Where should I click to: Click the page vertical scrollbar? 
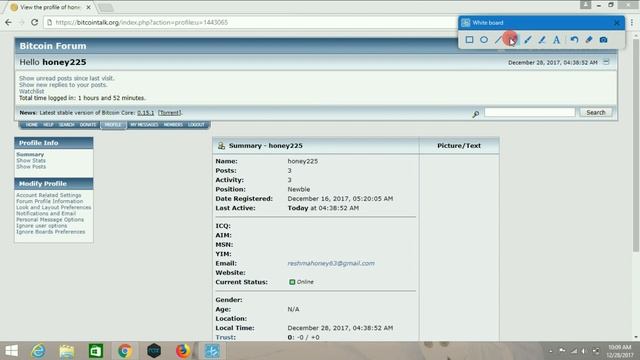(636, 147)
